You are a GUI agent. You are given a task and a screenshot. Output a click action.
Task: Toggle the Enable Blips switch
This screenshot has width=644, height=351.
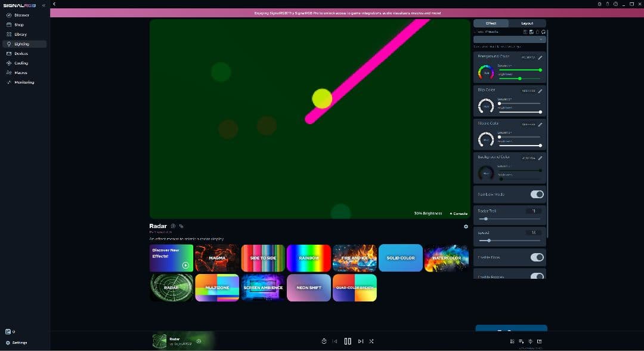537,257
